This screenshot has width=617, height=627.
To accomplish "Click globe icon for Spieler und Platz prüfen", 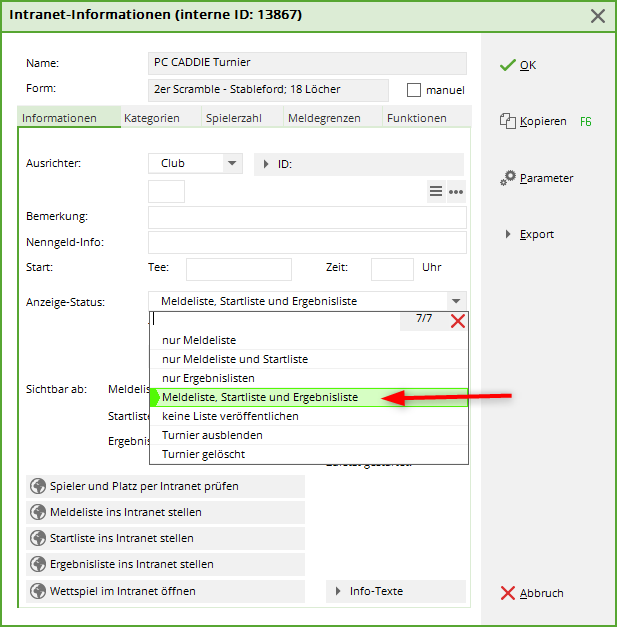I will 38,486.
